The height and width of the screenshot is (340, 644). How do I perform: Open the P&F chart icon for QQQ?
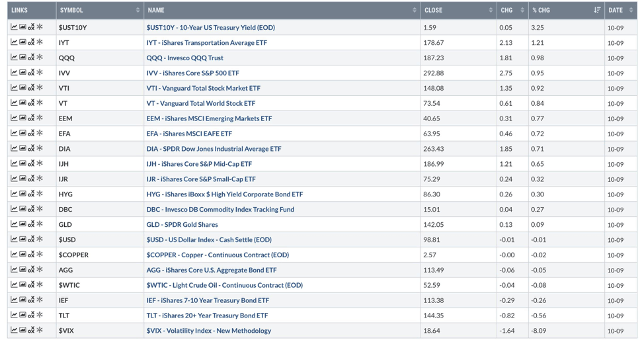[x=31, y=57]
